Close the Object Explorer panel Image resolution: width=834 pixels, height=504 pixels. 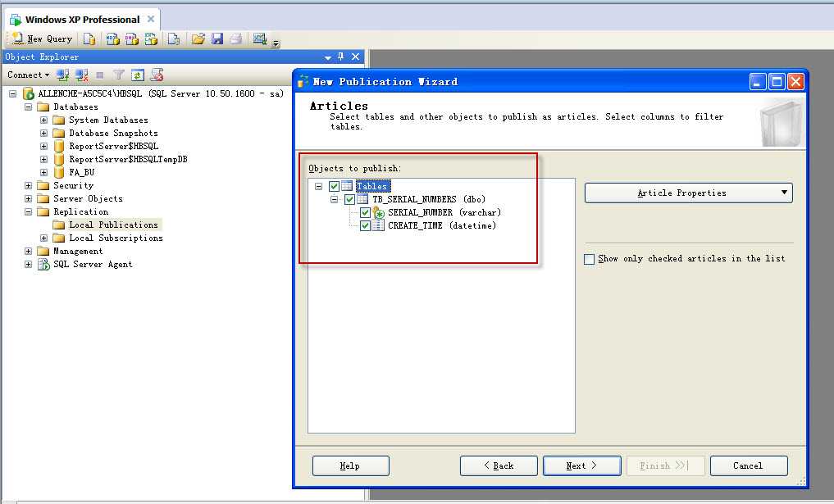pos(355,57)
